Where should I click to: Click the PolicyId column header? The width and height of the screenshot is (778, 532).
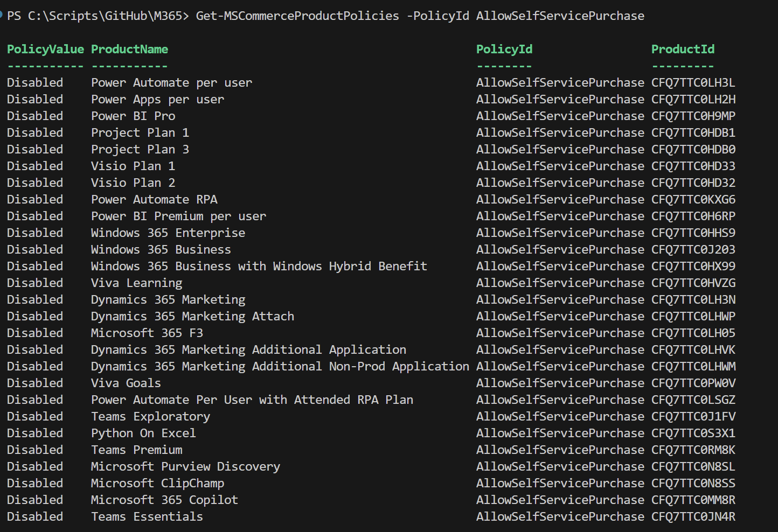click(x=504, y=50)
